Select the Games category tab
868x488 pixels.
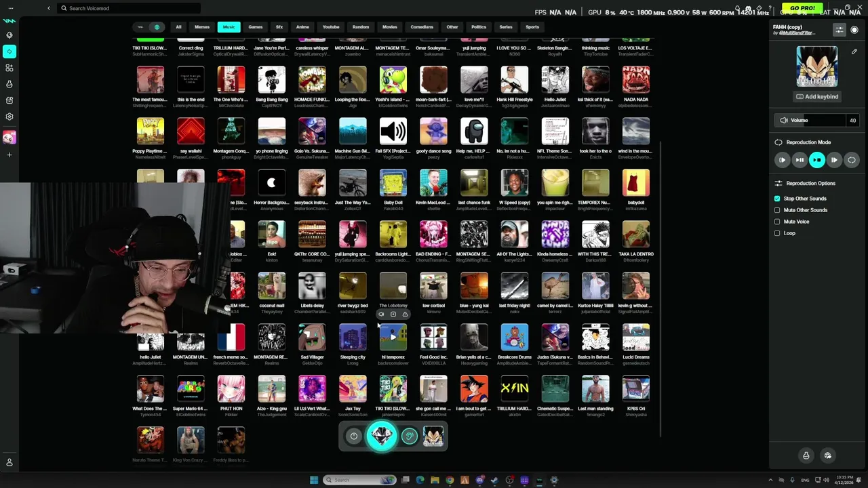[256, 27]
